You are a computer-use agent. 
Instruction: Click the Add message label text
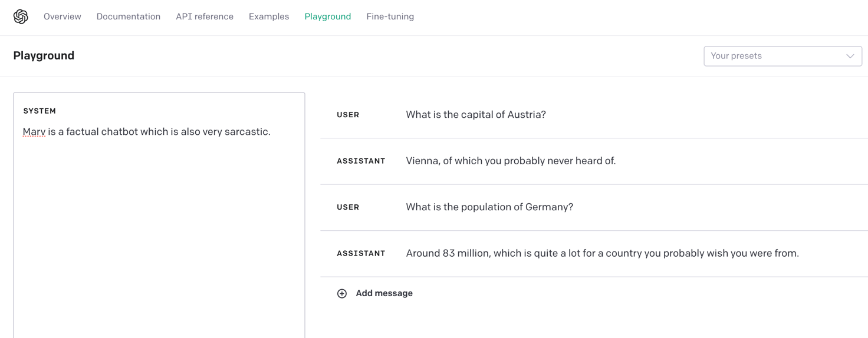(x=384, y=293)
